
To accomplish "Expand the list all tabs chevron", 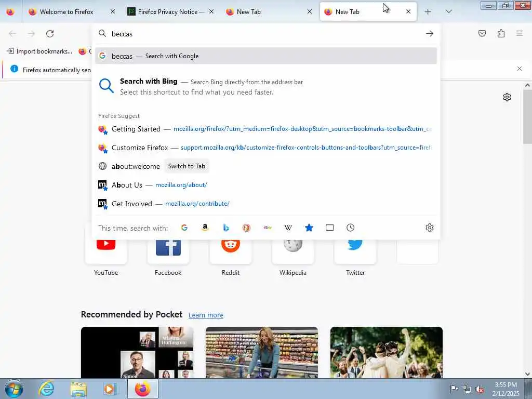I will click(448, 11).
